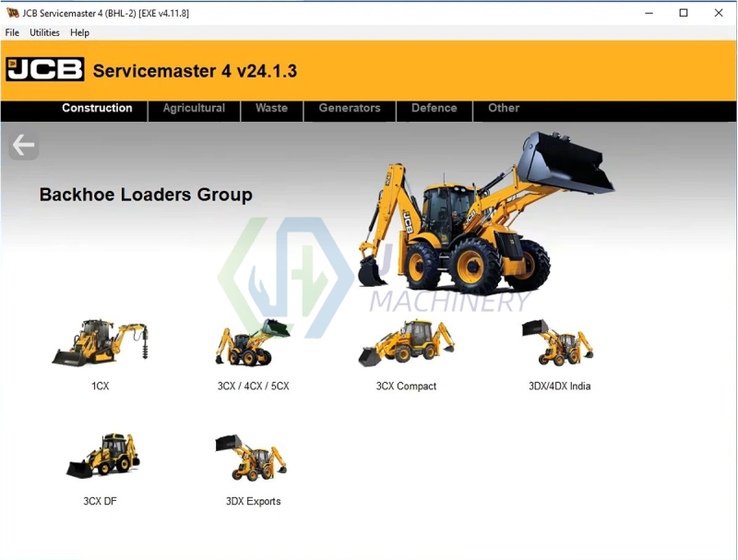Open the 1CX machine icon
This screenshot has width=738, height=560.
point(100,342)
